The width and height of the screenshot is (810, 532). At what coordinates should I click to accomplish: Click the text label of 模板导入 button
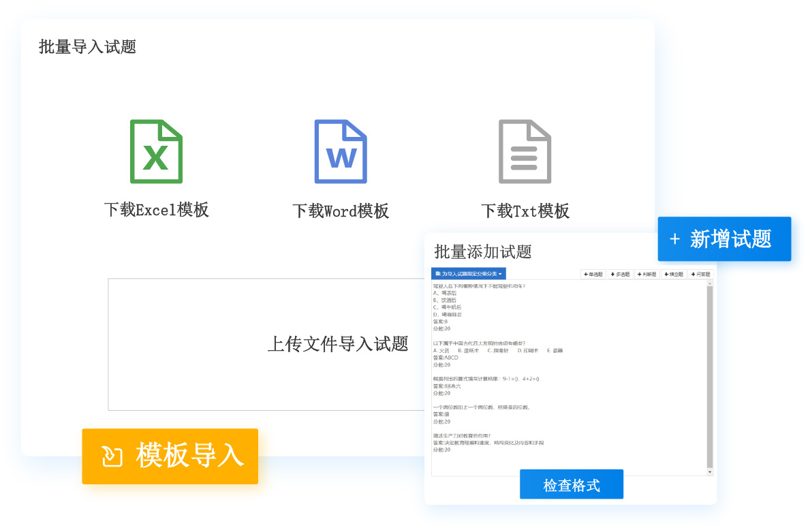[189, 456]
